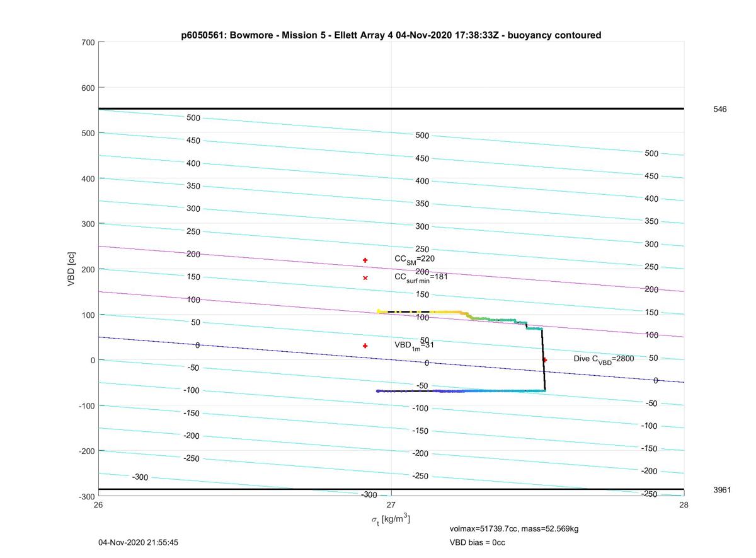
Task: Click the '546' label at right edge
Action: point(719,109)
